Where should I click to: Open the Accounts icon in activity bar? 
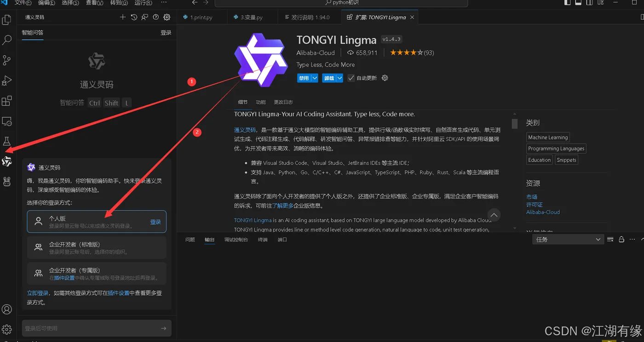point(7,309)
